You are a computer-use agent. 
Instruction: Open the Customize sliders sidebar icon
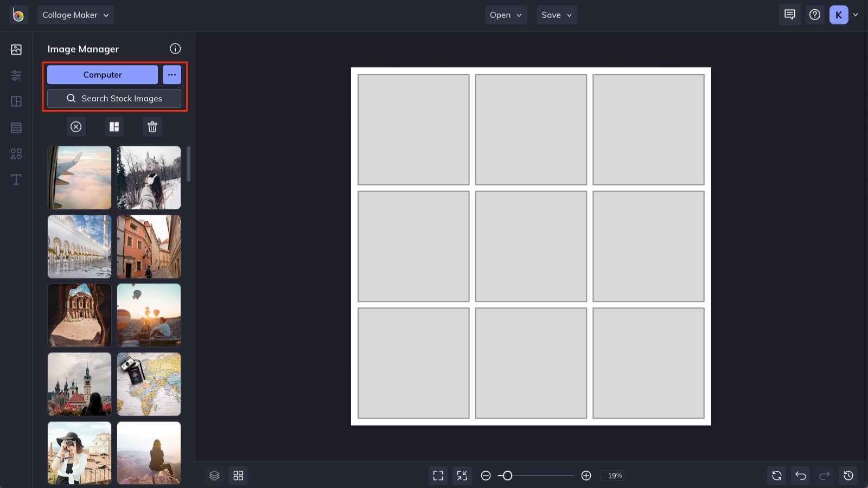(16, 75)
